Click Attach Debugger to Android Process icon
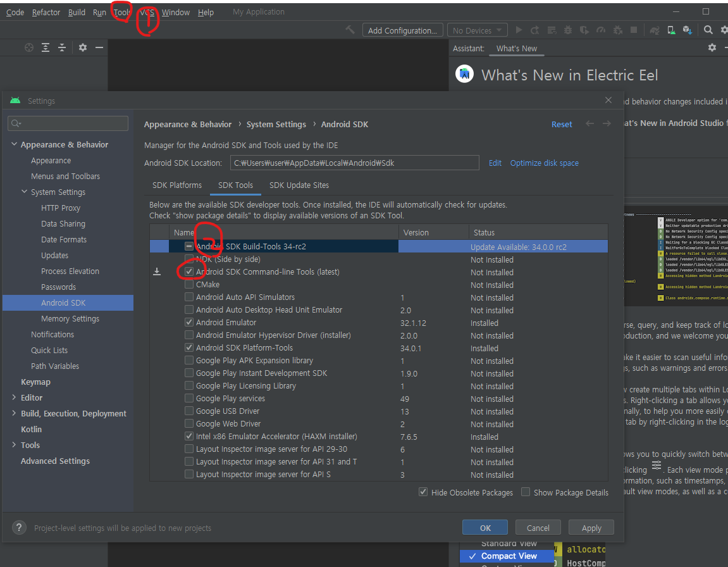Screen dimensions: 728x567 pos(617,30)
